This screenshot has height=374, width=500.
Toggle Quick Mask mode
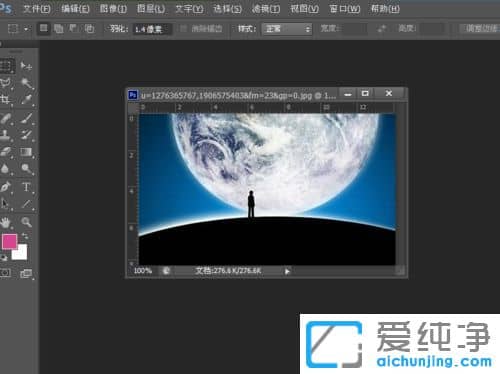coord(5,273)
